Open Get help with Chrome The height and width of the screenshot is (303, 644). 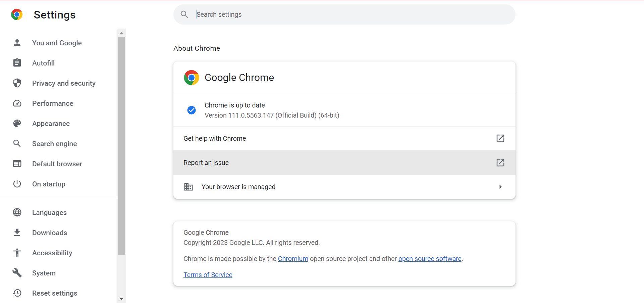pos(344,138)
